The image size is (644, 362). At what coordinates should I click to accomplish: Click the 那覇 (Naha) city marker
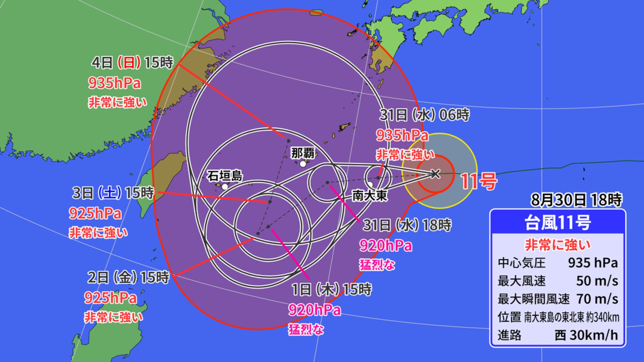(x=302, y=164)
